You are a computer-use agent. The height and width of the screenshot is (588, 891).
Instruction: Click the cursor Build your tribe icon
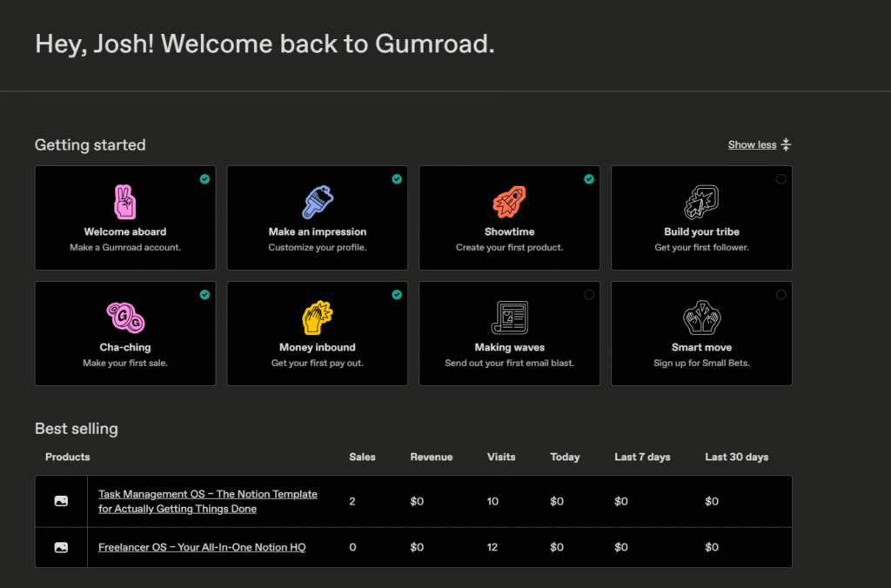(x=701, y=202)
